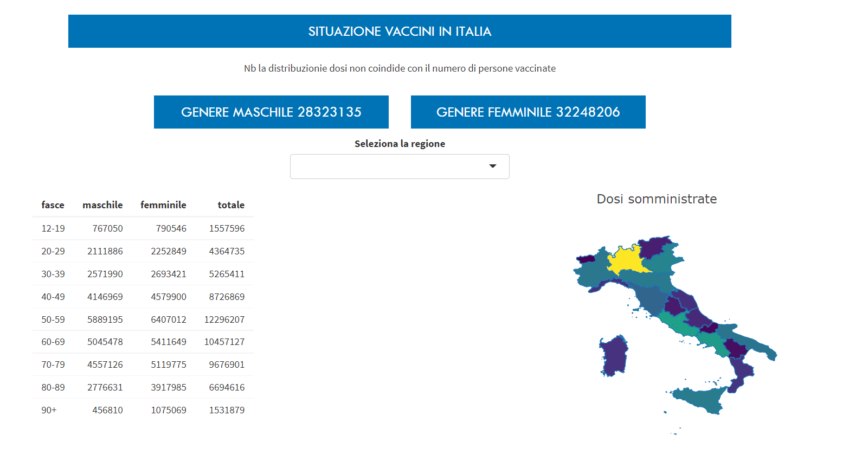
Task: Select Sardegna island on the map
Action: pyautogui.click(x=614, y=356)
